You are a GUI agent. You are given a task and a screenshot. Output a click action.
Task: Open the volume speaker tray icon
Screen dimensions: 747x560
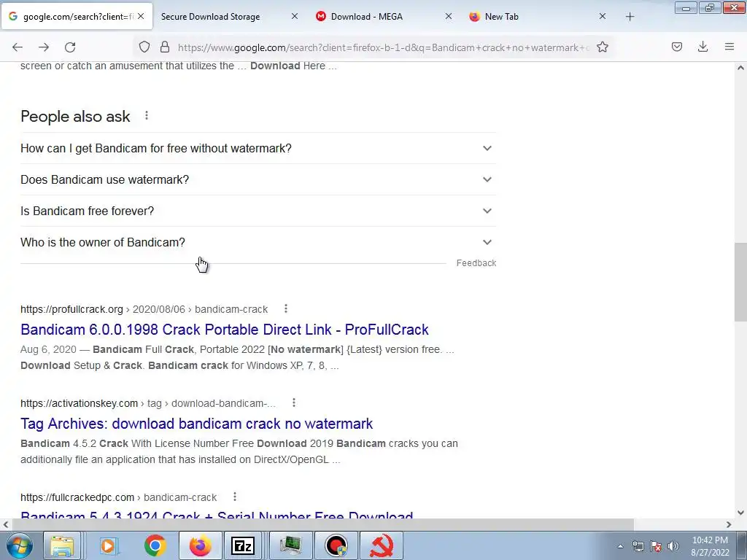(673, 546)
